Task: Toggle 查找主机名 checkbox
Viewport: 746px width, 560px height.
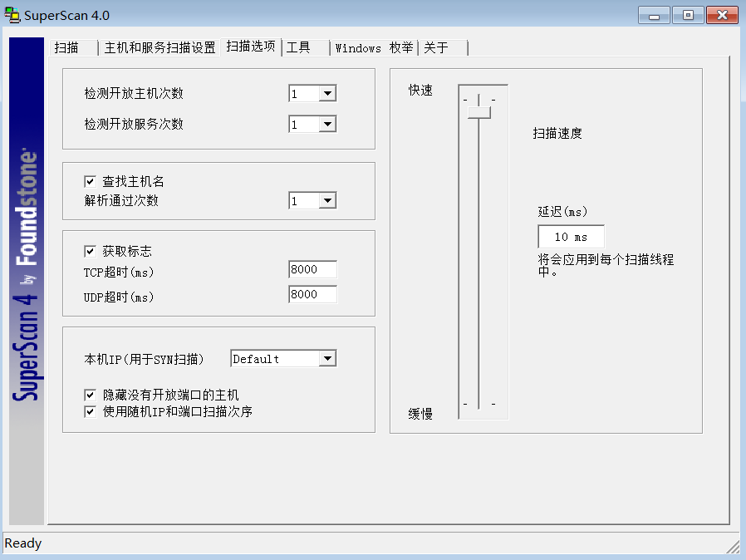Action: [x=90, y=181]
